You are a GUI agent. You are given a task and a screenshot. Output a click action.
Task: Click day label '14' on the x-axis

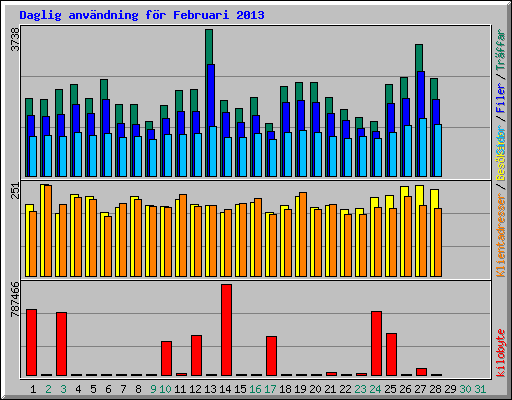(x=225, y=389)
